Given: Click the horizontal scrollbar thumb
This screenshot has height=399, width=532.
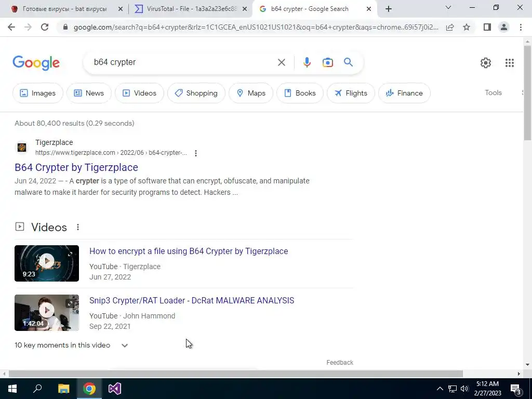Looking at the screenshot, I should [235, 374].
